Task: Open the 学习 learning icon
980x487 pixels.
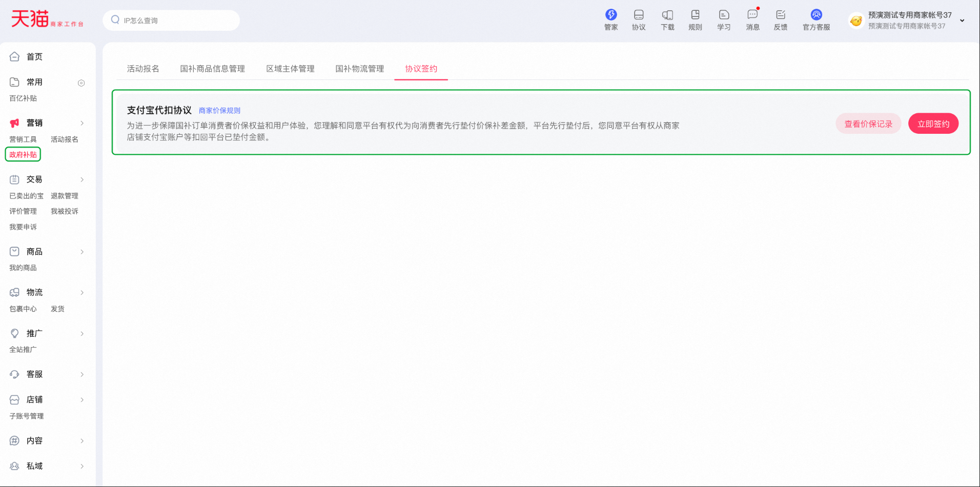Action: pyautogui.click(x=724, y=15)
